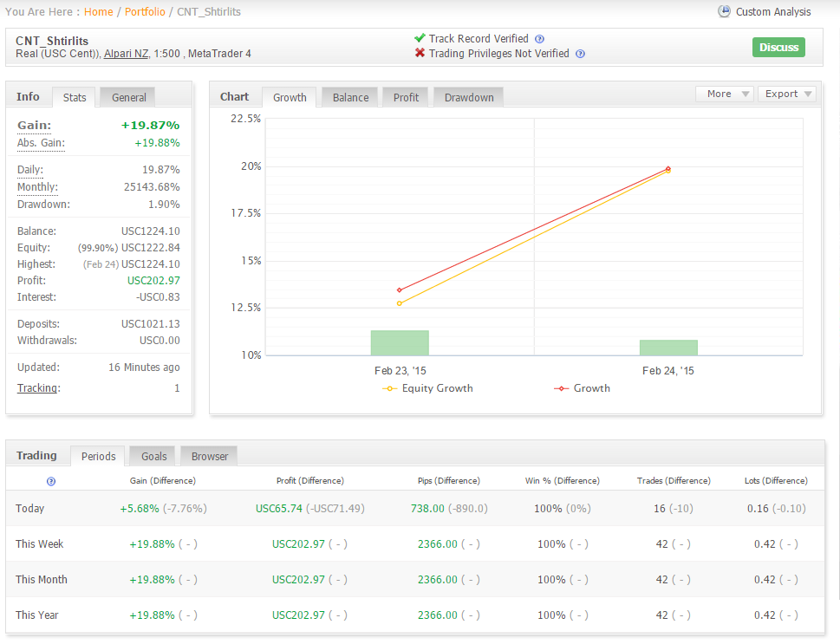Toggle the Growth legend marker
Screen dimensions: 840x644
(562, 388)
